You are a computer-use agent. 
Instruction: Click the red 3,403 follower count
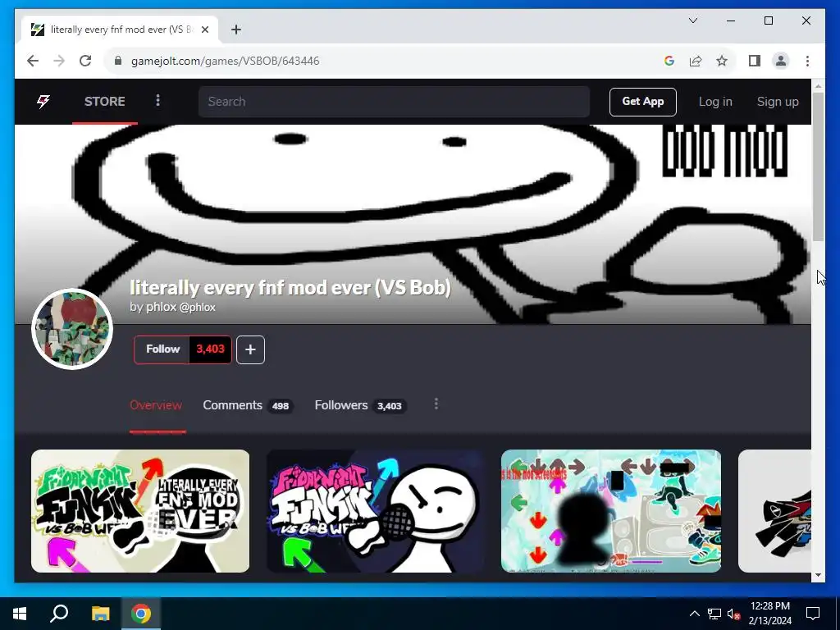tap(210, 349)
